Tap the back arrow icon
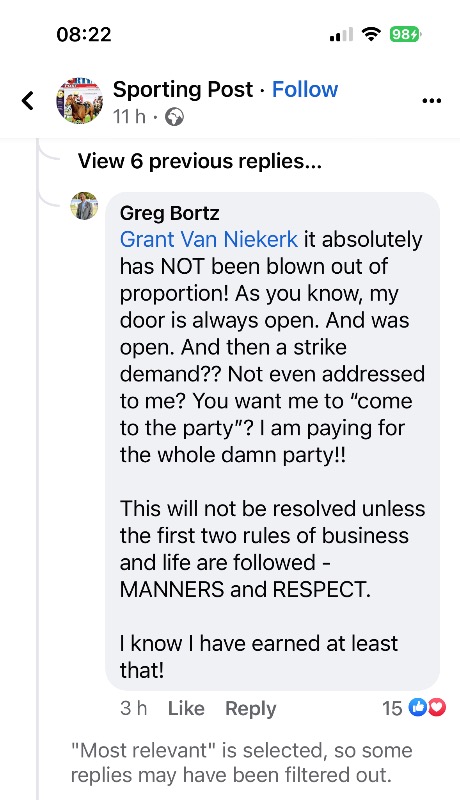Screen dimensions: 460x800 pyautogui.click(x=28, y=101)
